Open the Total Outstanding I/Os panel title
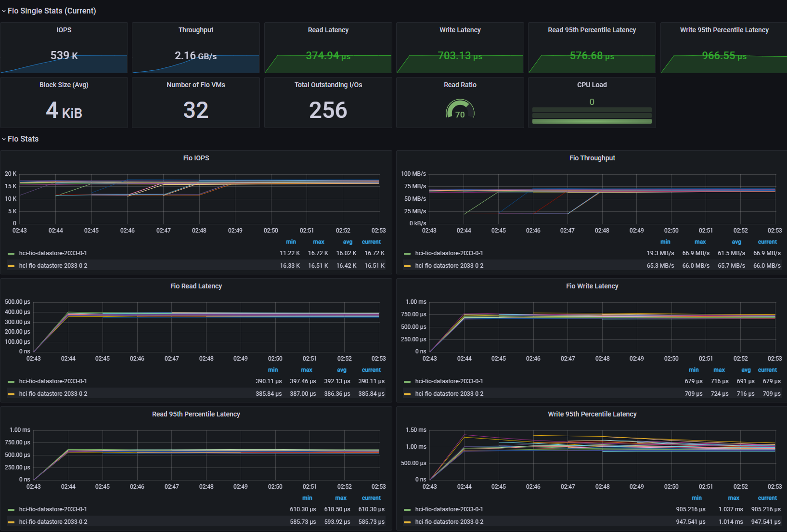The width and height of the screenshot is (787, 532). [328, 85]
